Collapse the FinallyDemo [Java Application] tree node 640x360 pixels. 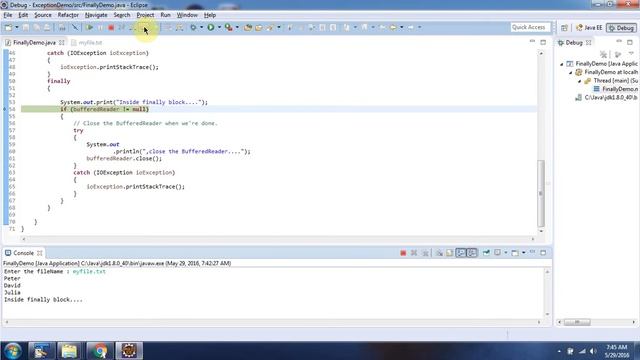tap(562, 64)
